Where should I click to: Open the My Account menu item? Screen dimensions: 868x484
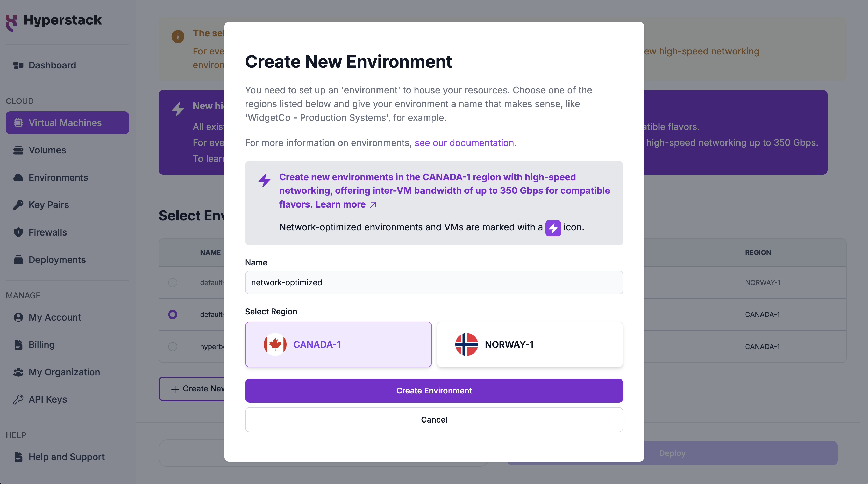click(x=54, y=316)
